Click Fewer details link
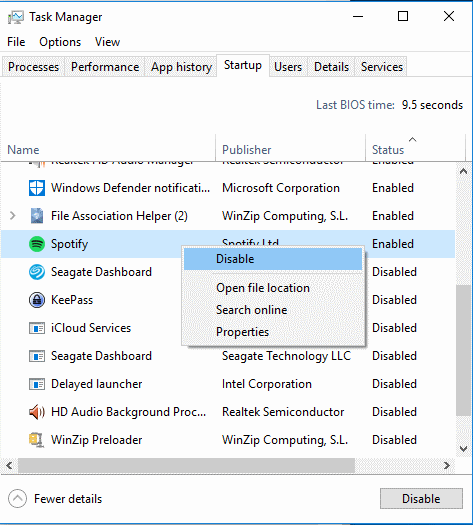 click(68, 499)
